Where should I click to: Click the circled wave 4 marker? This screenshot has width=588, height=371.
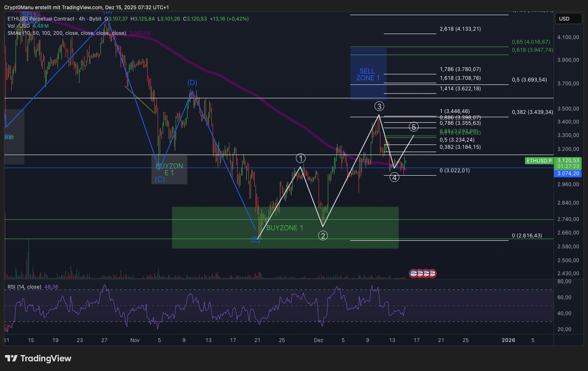[394, 177]
